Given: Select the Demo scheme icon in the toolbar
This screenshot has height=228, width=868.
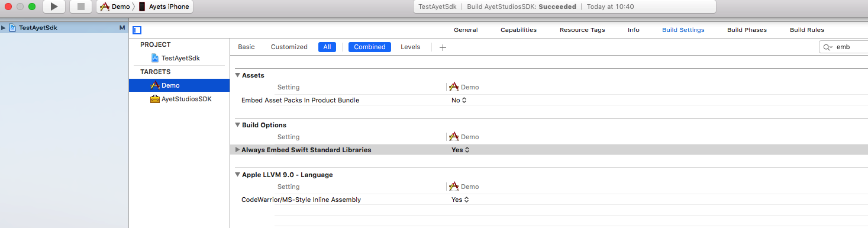Looking at the screenshot, I should pos(105,7).
